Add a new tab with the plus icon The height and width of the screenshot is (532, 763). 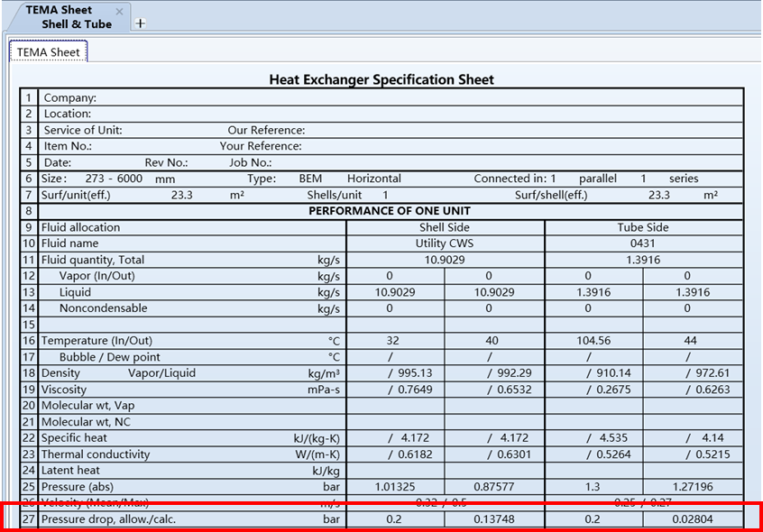click(140, 23)
